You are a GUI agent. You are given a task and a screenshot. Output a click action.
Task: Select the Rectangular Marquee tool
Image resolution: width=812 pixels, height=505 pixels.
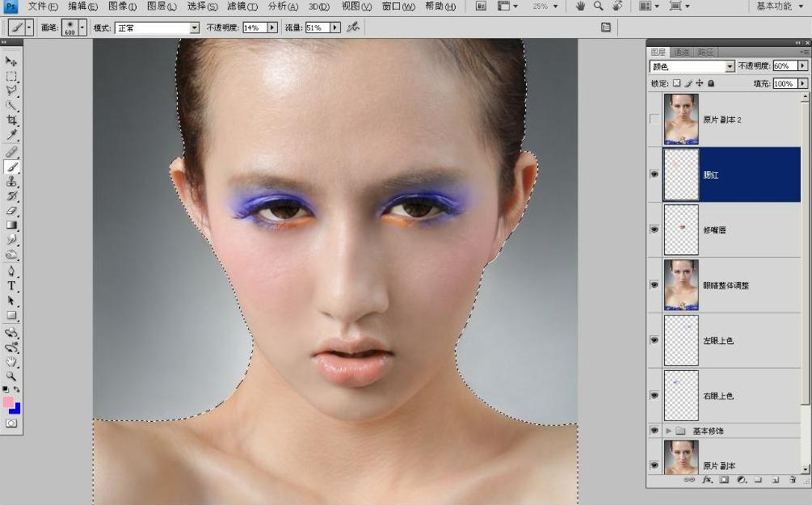click(11, 77)
